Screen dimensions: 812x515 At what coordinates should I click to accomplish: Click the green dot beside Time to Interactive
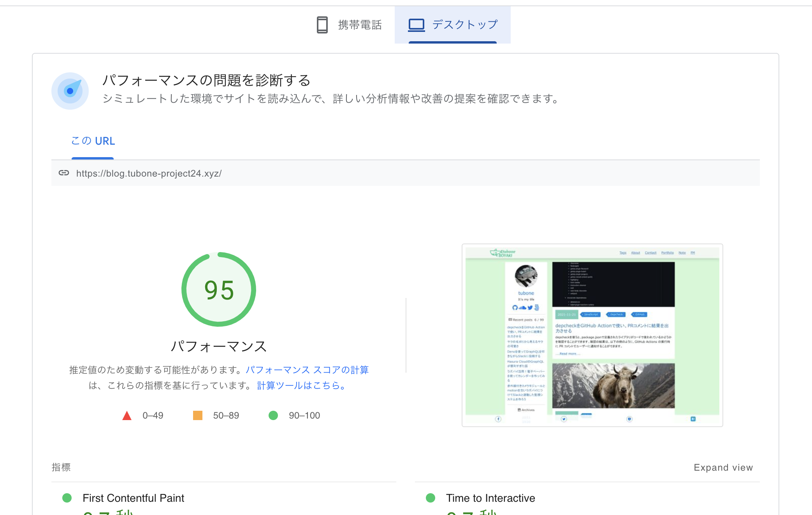[431, 498]
